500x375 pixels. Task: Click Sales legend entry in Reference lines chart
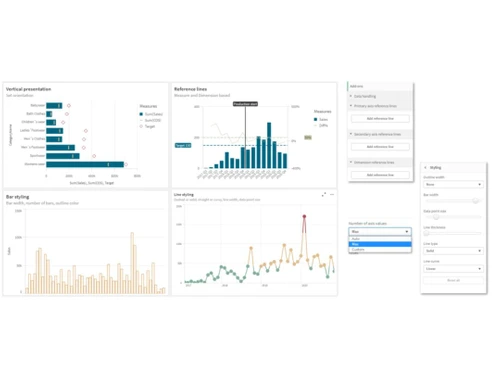321,119
